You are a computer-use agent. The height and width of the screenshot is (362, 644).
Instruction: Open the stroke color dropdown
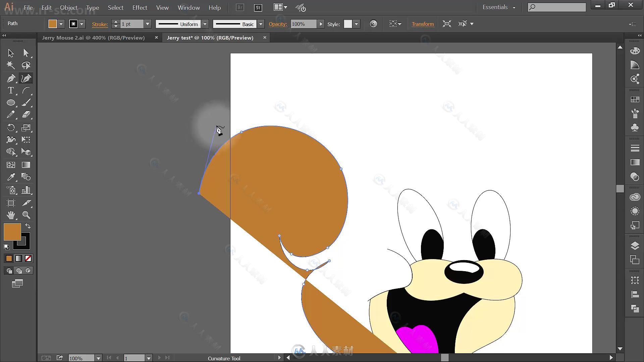click(82, 24)
